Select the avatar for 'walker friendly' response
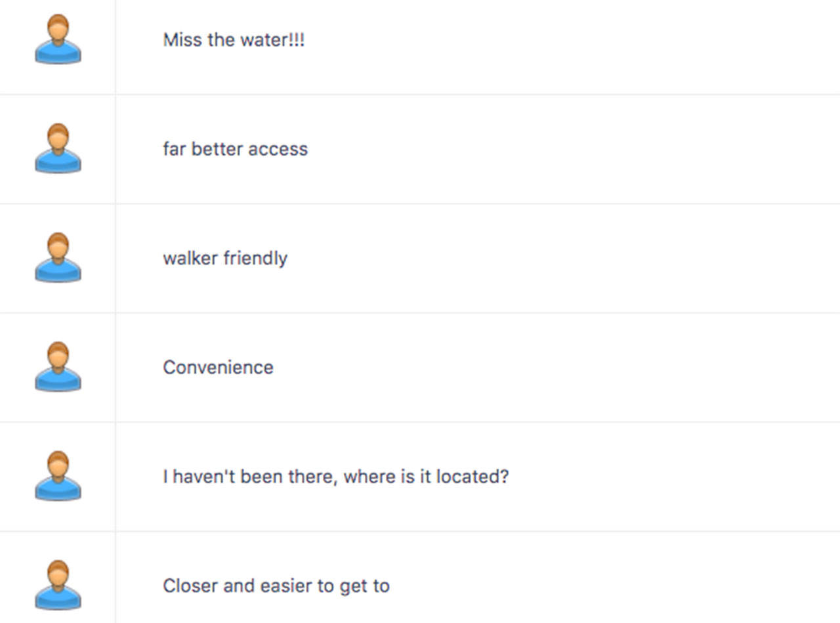The width and height of the screenshot is (840, 623). point(58,257)
